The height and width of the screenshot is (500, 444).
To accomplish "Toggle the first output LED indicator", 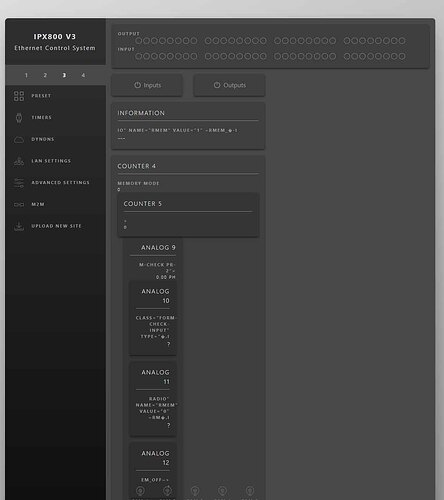I will coord(139,41).
